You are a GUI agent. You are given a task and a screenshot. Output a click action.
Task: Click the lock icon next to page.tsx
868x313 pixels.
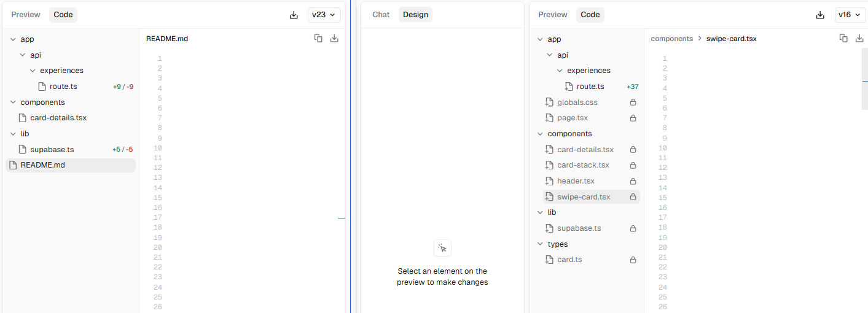pyautogui.click(x=633, y=118)
